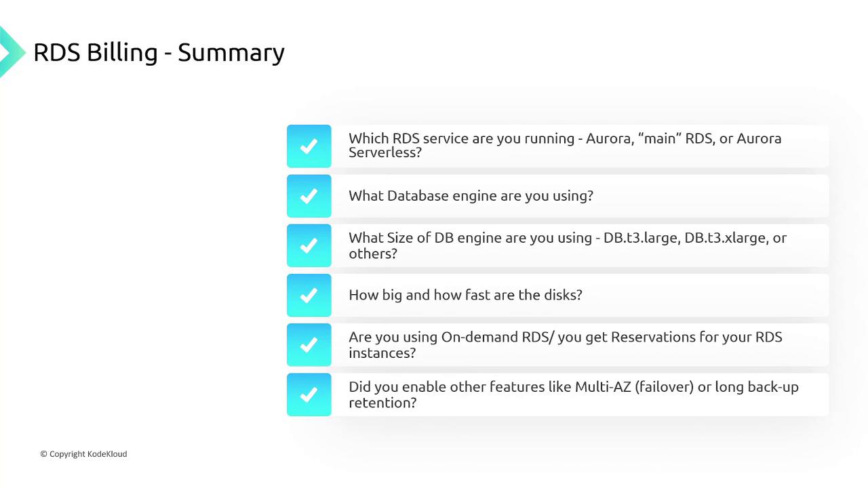The image size is (868, 488).
Task: Select "How big and how fast are the disks?"
Action: [465, 295]
